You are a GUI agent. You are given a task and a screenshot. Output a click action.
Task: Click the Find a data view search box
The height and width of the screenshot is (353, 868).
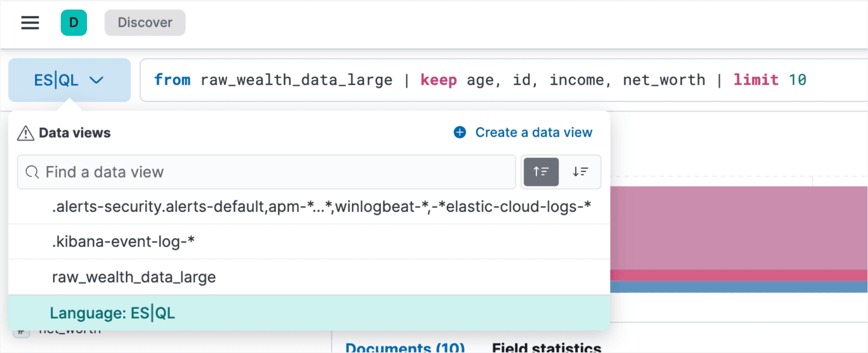(x=271, y=172)
